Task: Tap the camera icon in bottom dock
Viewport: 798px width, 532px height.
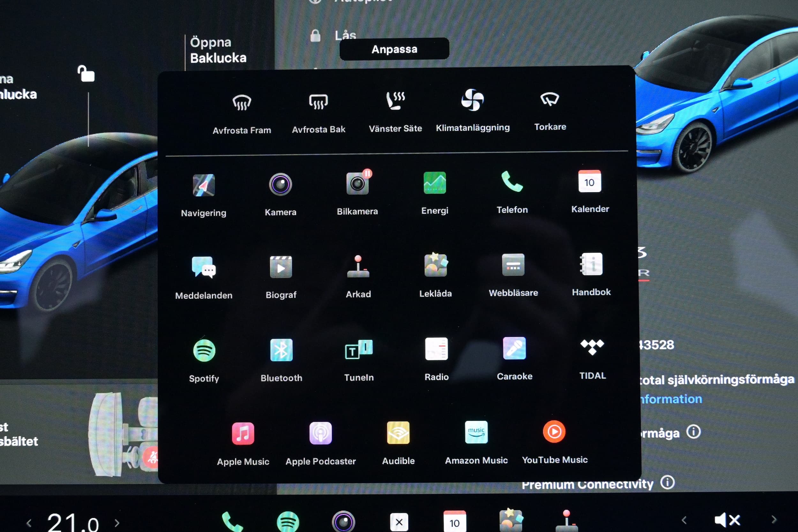Action: [343, 522]
